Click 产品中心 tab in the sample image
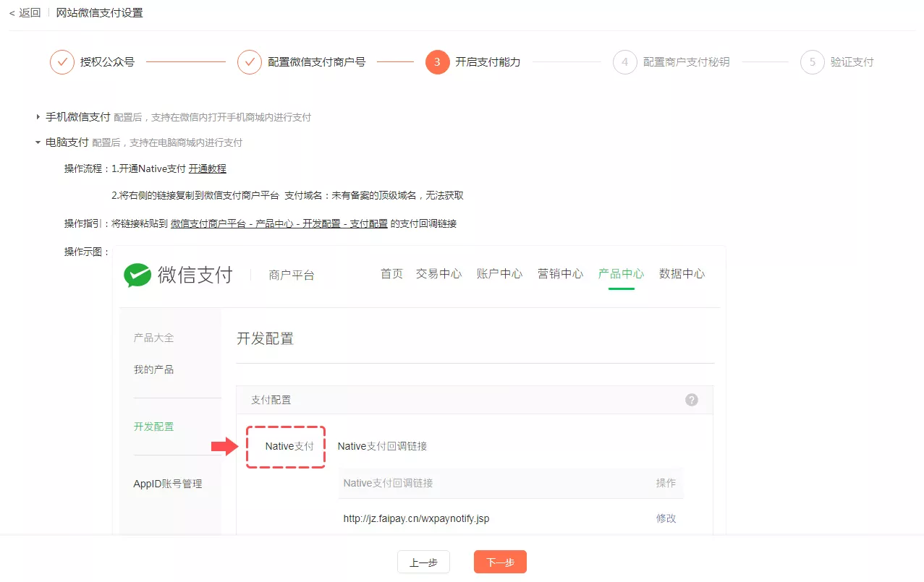924x582 pixels. (x=621, y=273)
